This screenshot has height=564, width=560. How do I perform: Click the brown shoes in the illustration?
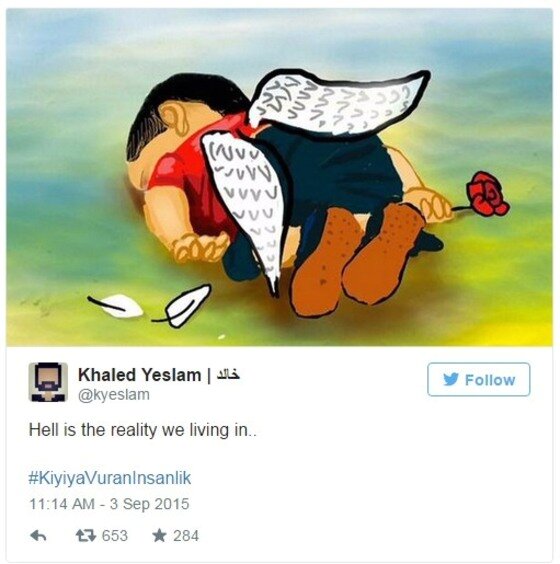point(356,259)
